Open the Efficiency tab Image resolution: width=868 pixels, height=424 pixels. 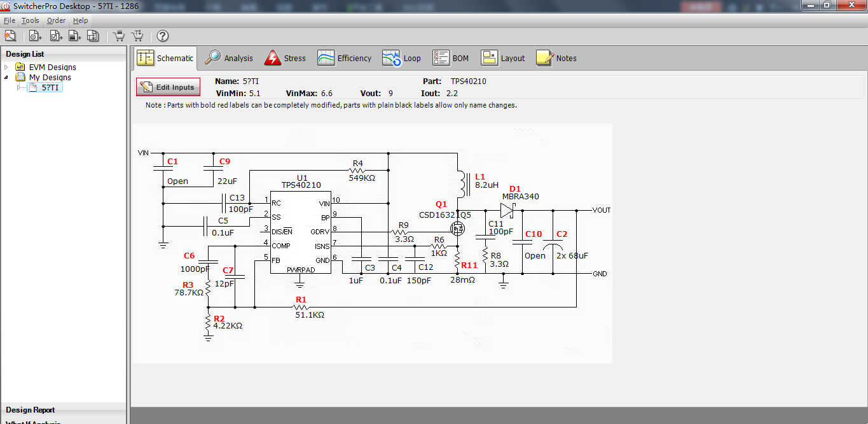pos(345,58)
